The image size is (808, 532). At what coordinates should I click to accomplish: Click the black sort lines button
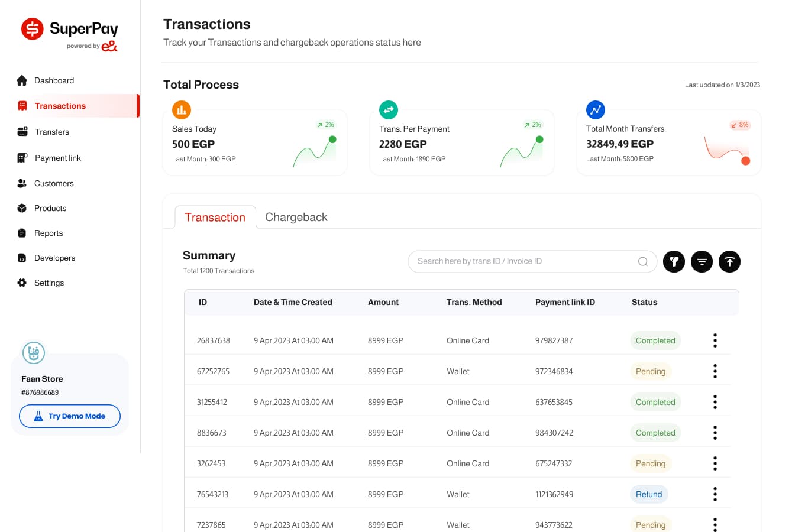(702, 261)
